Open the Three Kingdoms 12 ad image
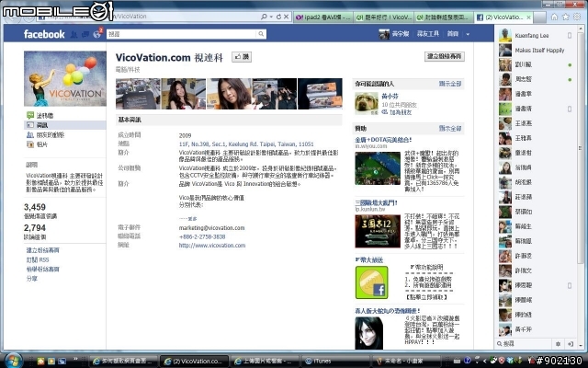Viewport: 588px width, 368px height. tap(378, 231)
